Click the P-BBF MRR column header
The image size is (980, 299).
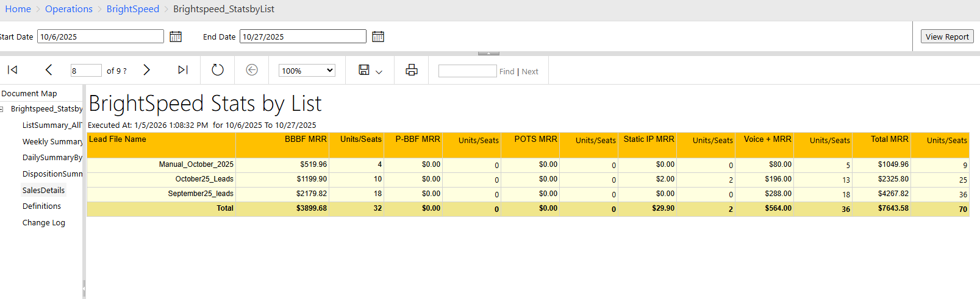(418, 139)
